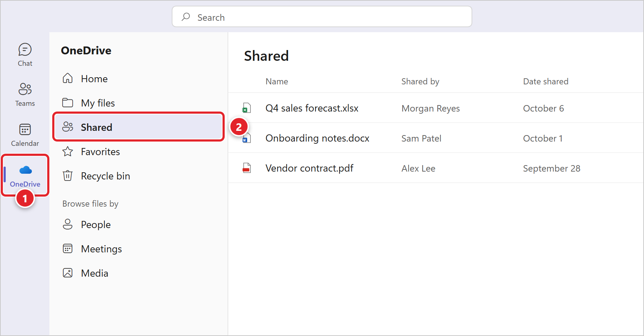Open the Recycle bin label
The image size is (644, 336).
(106, 176)
